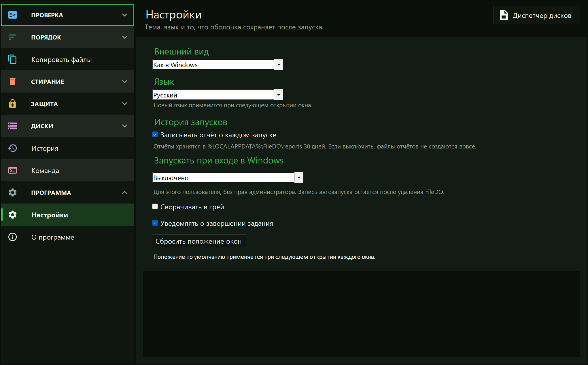Click the ПОРЯДОК sort lines icon

12,37
